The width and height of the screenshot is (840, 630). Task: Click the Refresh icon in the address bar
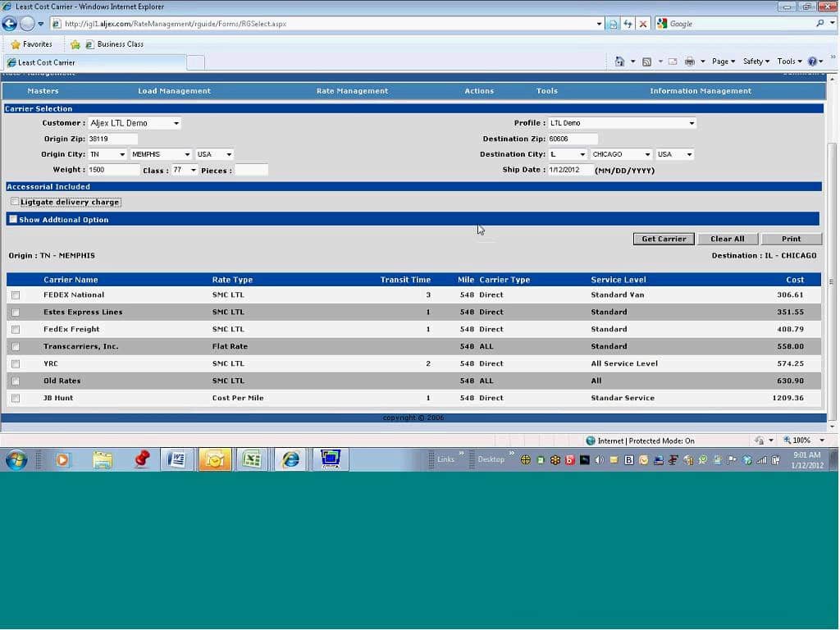click(628, 24)
